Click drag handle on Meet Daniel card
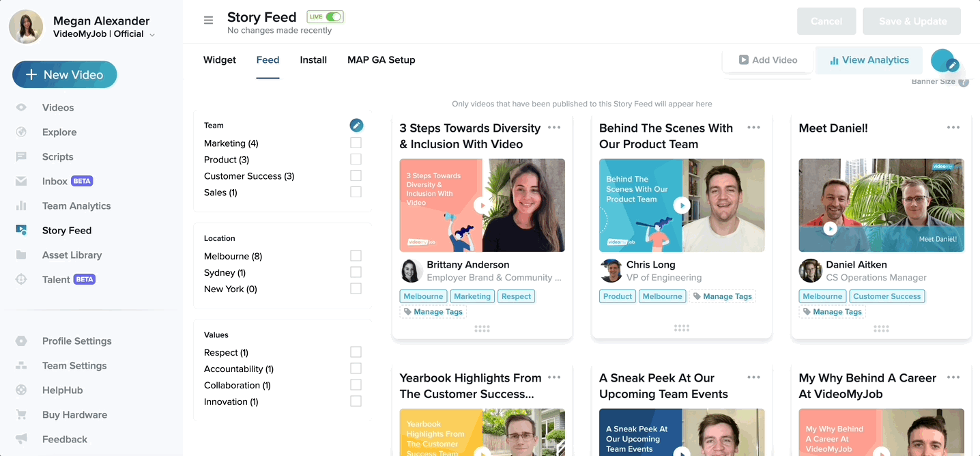Image resolution: width=980 pixels, height=456 pixels. 881,328
